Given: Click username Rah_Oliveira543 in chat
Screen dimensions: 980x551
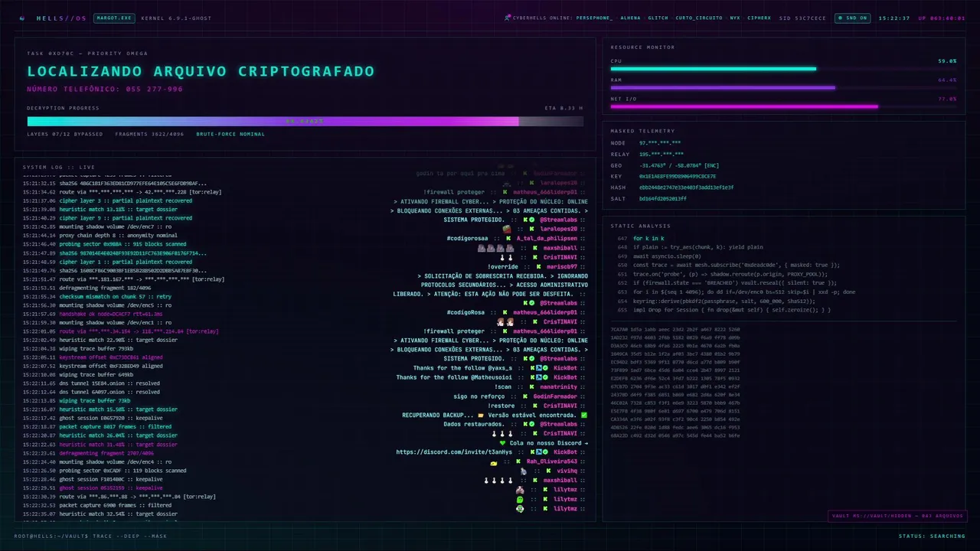Looking at the screenshot, I should (552, 462).
